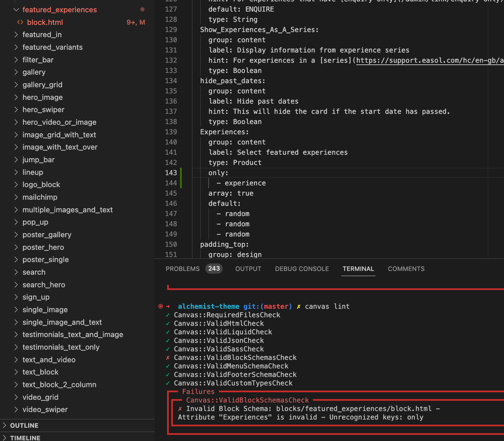This screenshot has height=441, width=504.
Task: Click the 243 badge on the Problems tab
Action: [x=214, y=269]
